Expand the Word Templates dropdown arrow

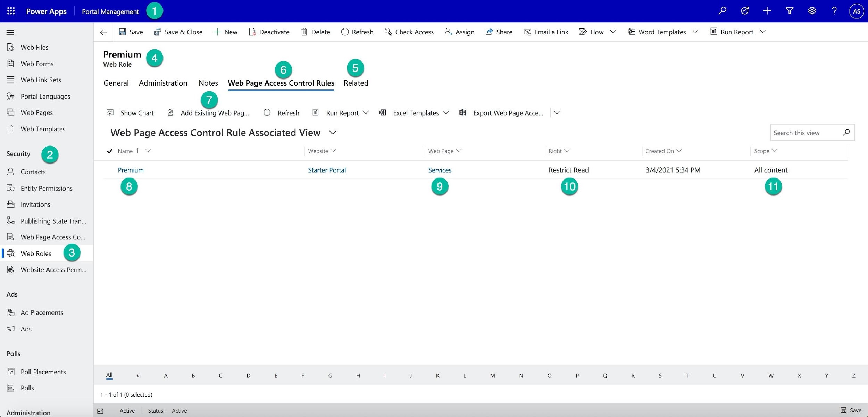[695, 32]
